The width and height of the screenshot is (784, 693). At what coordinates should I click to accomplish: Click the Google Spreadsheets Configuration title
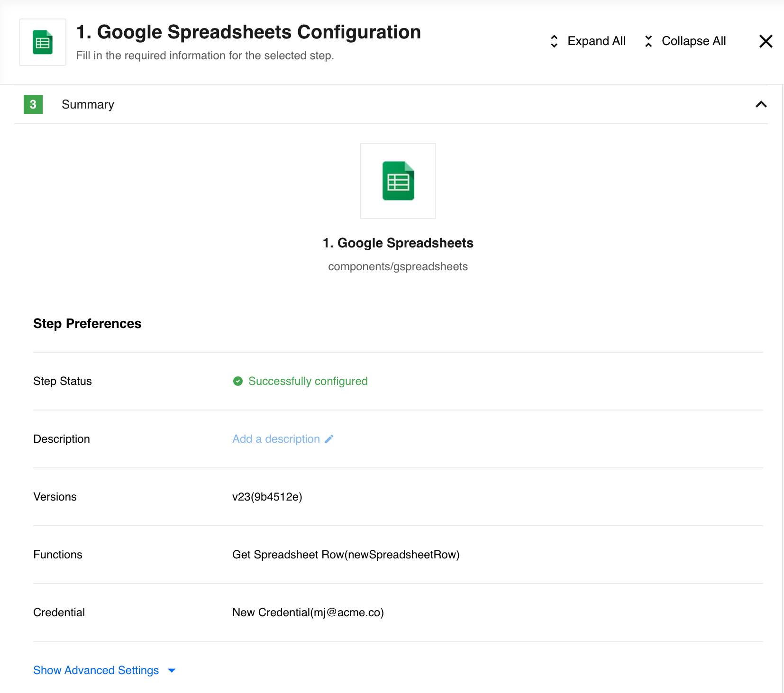[x=248, y=32]
